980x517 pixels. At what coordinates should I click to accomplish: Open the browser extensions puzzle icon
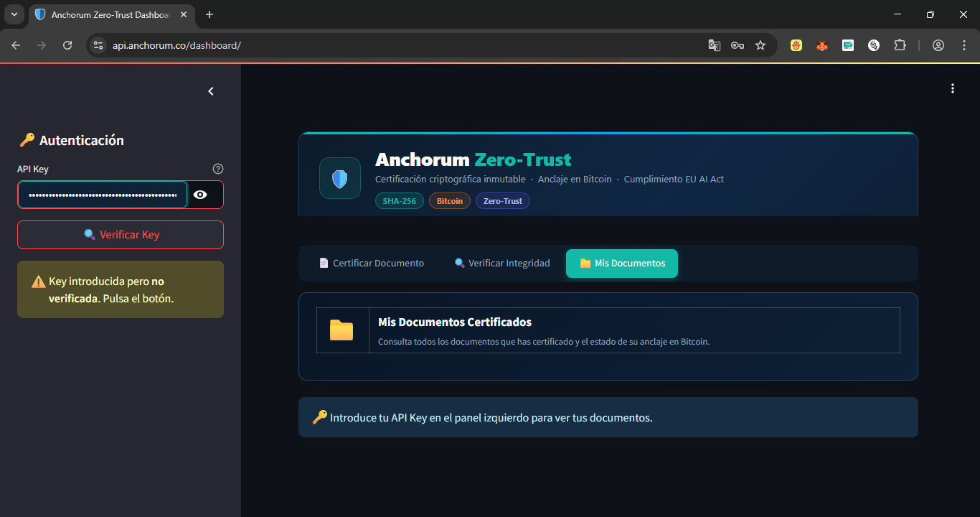point(900,45)
